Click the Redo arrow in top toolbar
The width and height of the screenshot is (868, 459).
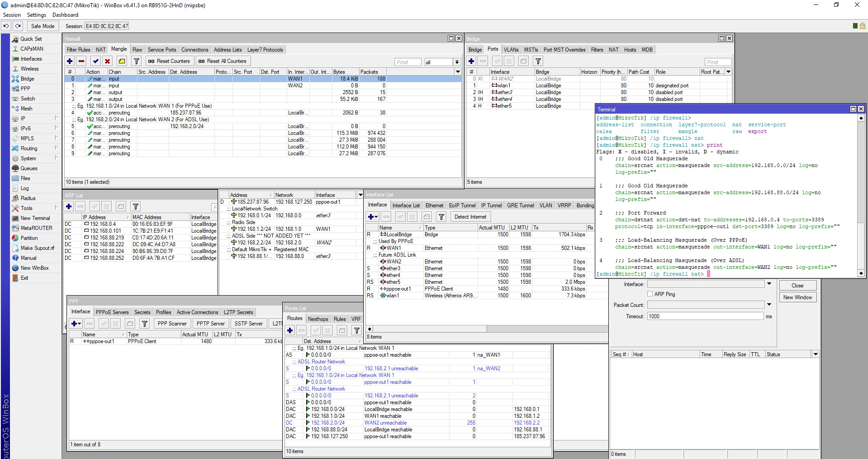point(18,26)
